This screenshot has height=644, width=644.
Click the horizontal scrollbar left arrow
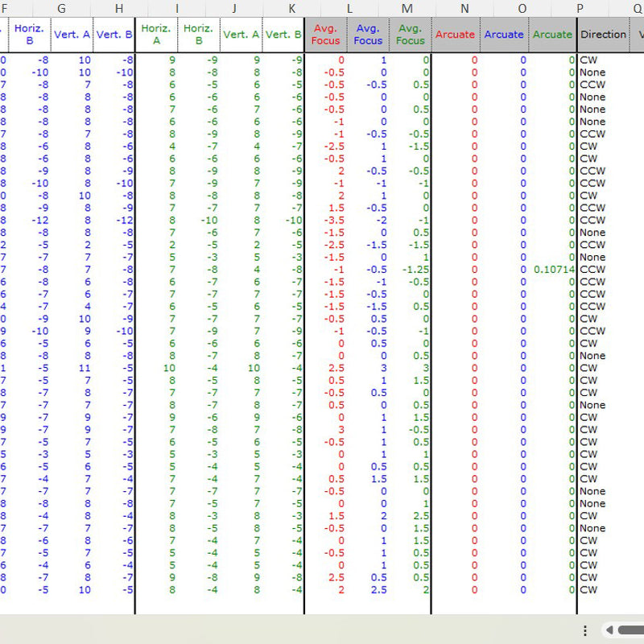(609, 630)
